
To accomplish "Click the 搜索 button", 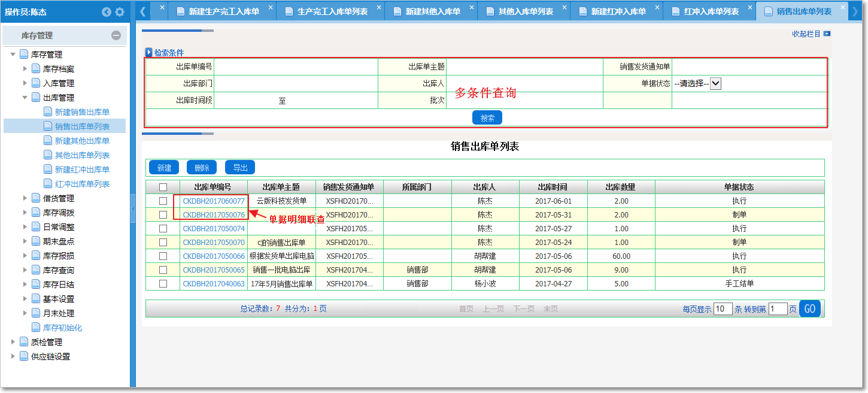I will point(487,118).
